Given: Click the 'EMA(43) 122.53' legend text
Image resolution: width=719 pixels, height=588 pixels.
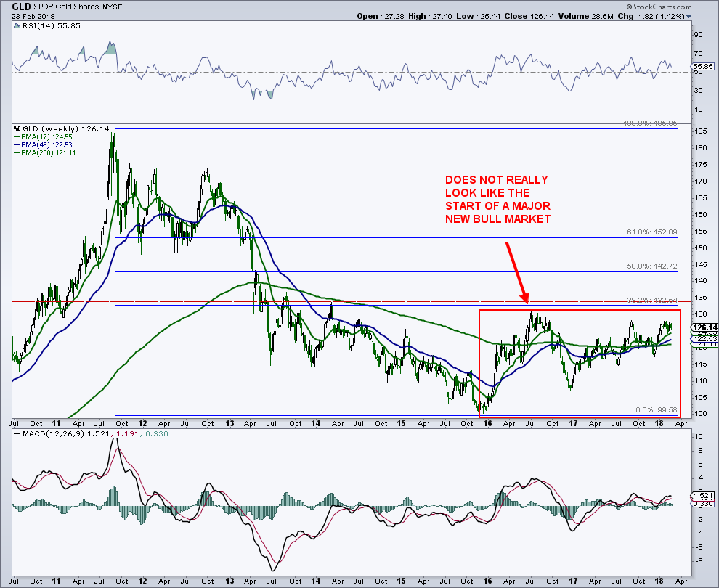Looking at the screenshot, I should tap(46, 145).
